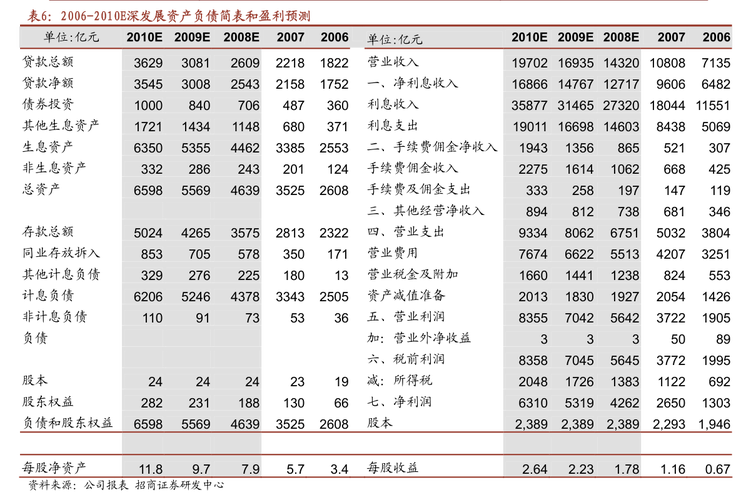This screenshot has width=751, height=500.
Task: Click the left table's 2010E column header
Action: coord(146,38)
